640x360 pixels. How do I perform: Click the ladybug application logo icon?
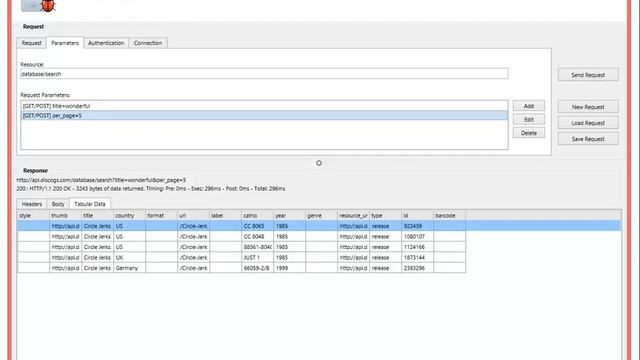[48, 5]
